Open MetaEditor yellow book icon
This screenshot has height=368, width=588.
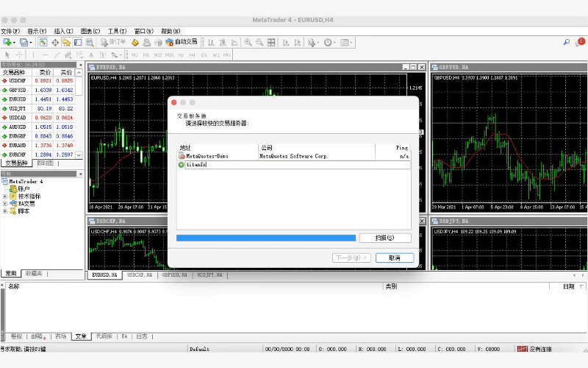[135, 43]
